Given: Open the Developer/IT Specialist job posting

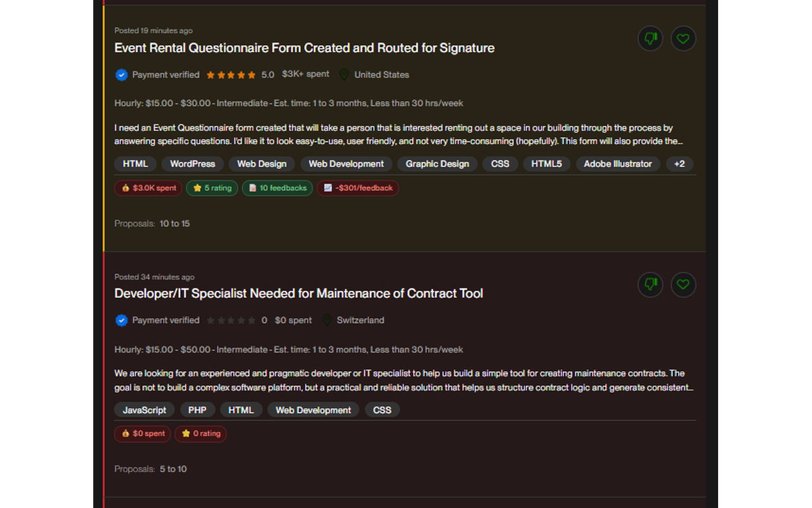Looking at the screenshot, I should click(298, 293).
